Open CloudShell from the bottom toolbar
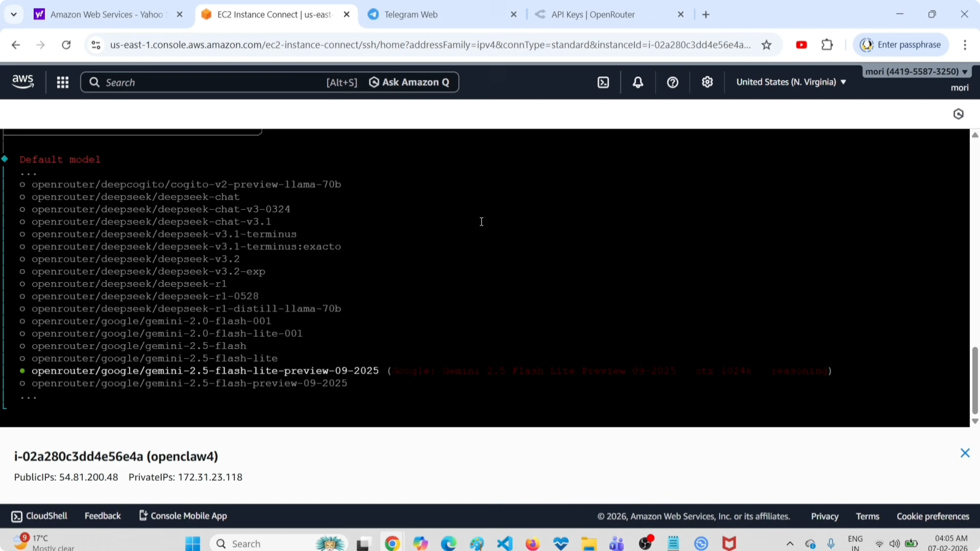This screenshot has width=980, height=551. tap(39, 516)
